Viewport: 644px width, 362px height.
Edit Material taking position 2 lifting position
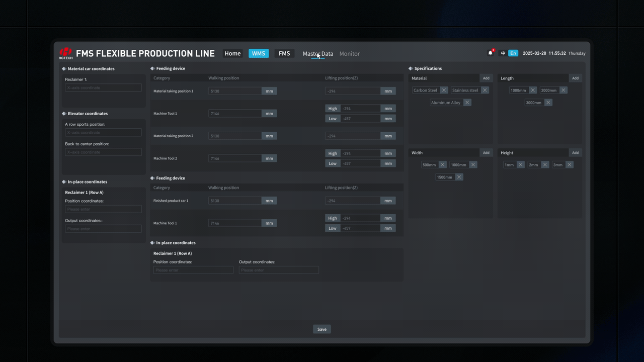(x=353, y=136)
